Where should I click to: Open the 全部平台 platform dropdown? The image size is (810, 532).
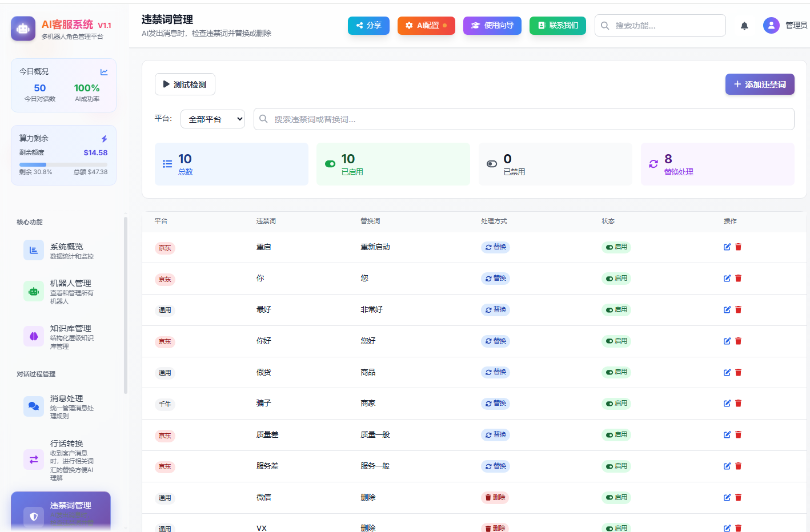[x=212, y=119]
